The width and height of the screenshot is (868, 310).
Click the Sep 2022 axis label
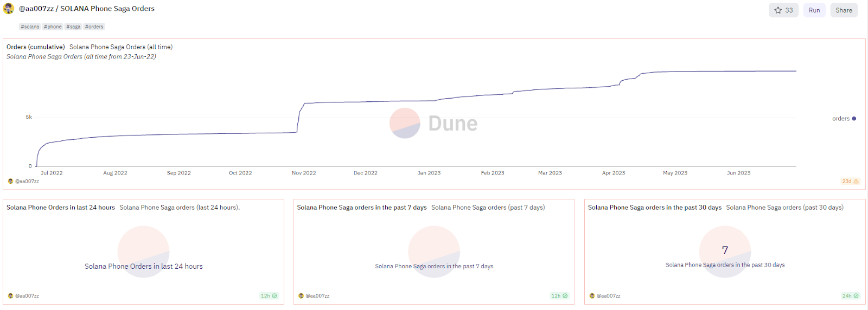pos(179,173)
